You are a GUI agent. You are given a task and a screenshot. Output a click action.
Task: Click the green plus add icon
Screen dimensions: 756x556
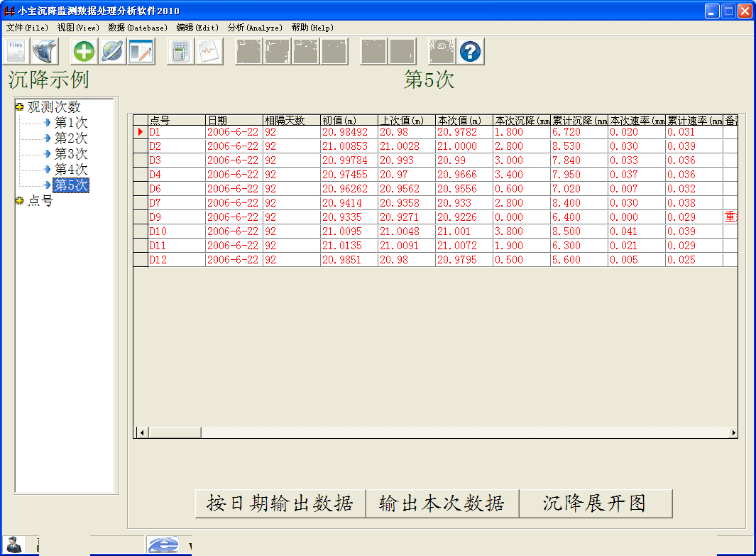[x=84, y=51]
